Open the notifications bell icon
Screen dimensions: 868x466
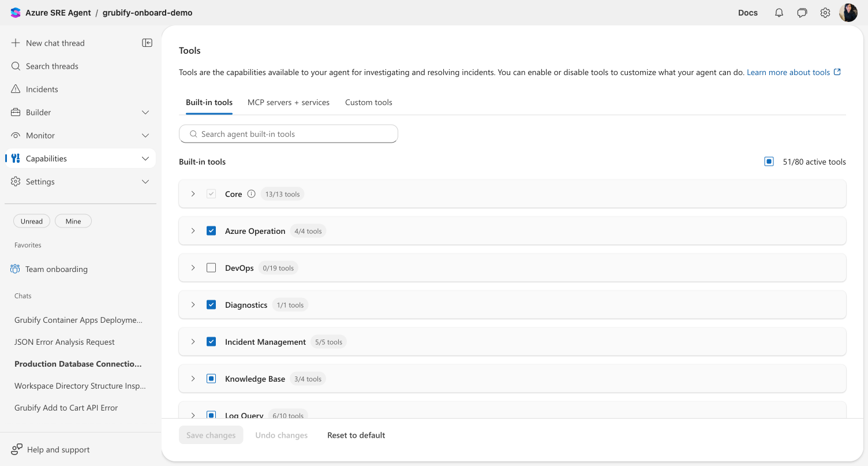[x=779, y=13]
